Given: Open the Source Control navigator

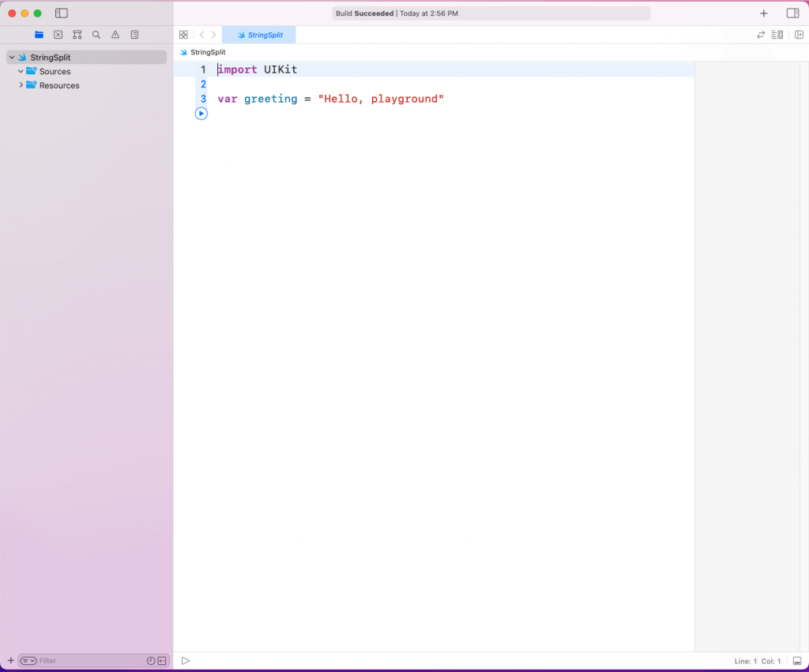Looking at the screenshot, I should click(58, 35).
